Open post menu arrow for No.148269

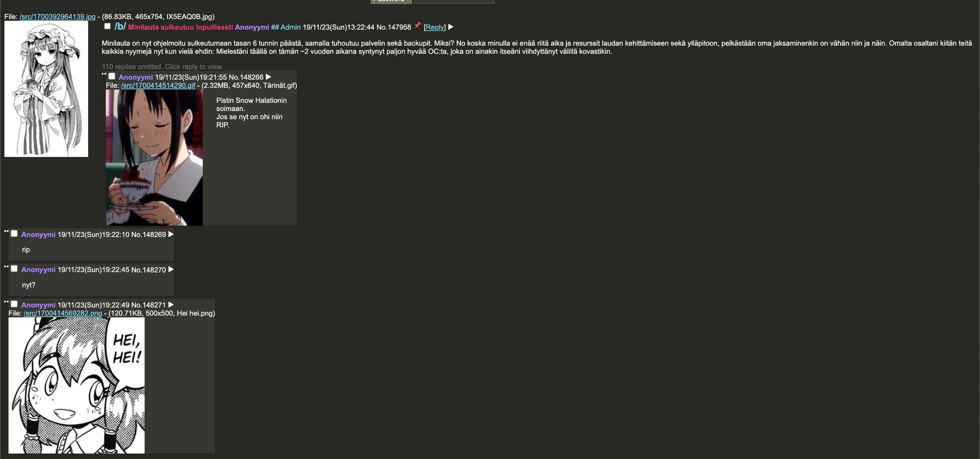coord(171,235)
